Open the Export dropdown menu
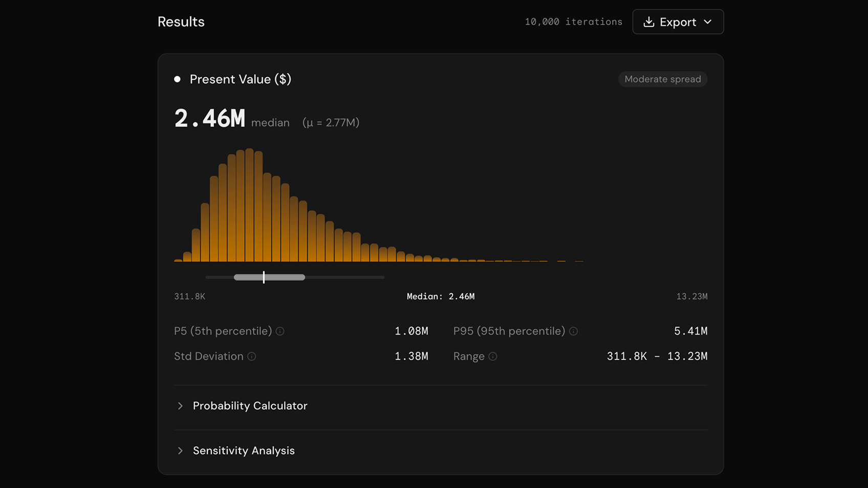 coord(678,21)
